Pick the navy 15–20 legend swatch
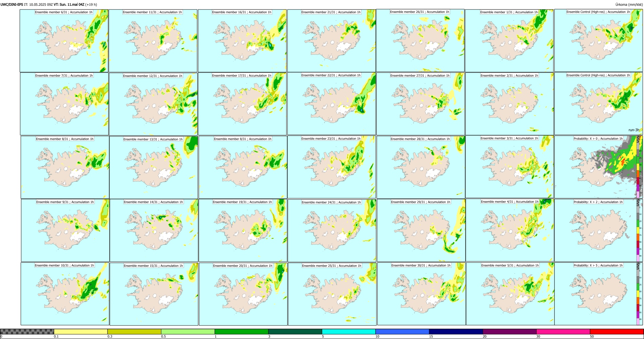 [x=456, y=332]
